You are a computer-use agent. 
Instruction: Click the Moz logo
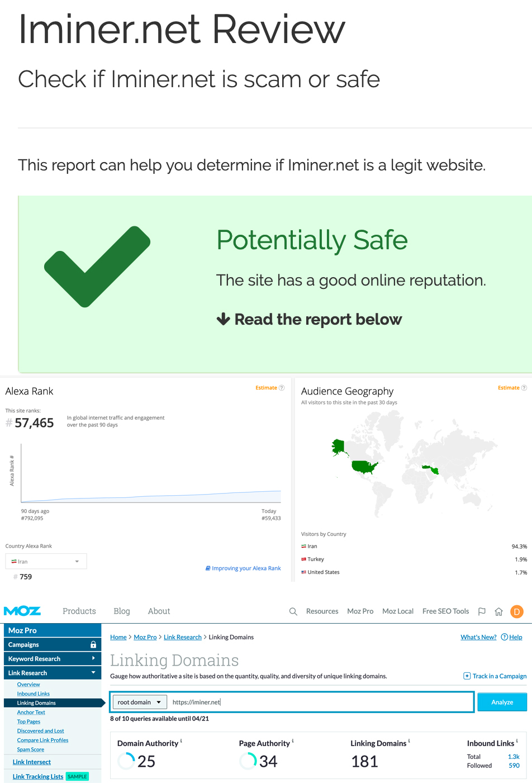[x=22, y=611]
